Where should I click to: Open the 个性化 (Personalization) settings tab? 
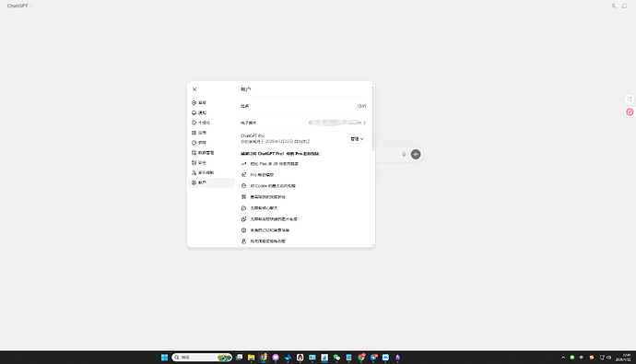click(212, 123)
